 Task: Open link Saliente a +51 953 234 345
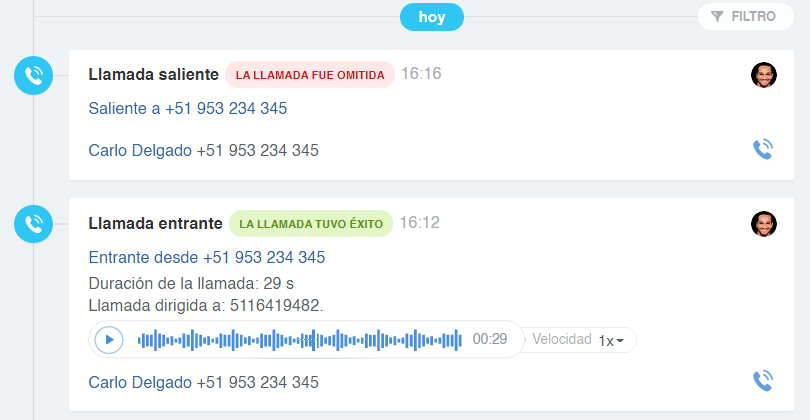pos(188,108)
